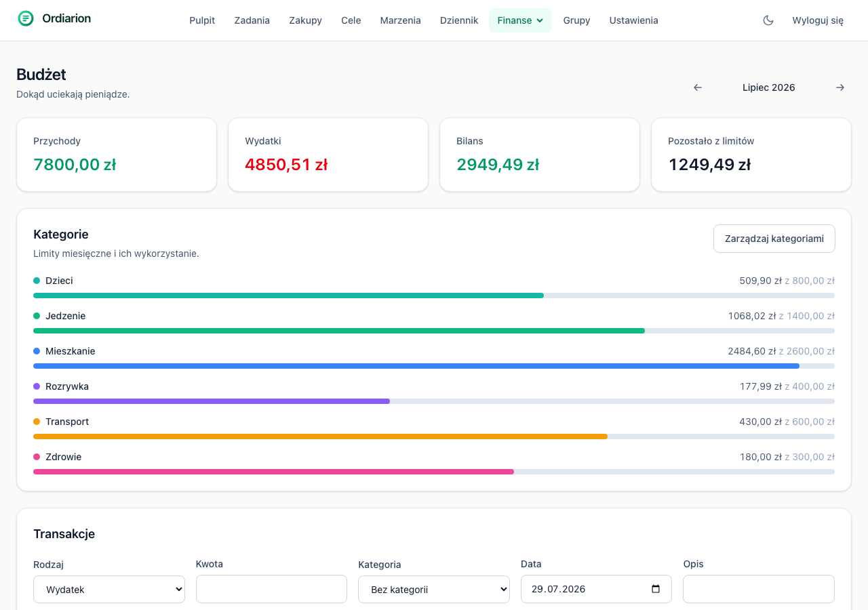The image size is (868, 610).
Task: Open Marzenia in the navigation
Action: [x=401, y=20]
